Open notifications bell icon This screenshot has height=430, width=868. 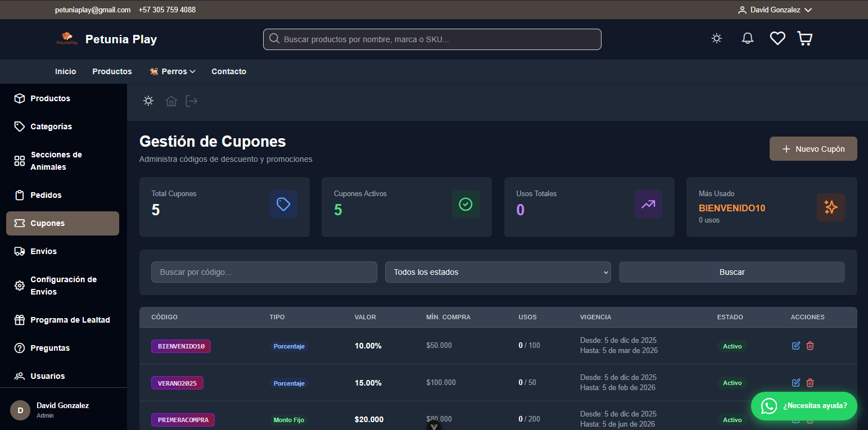(x=747, y=38)
